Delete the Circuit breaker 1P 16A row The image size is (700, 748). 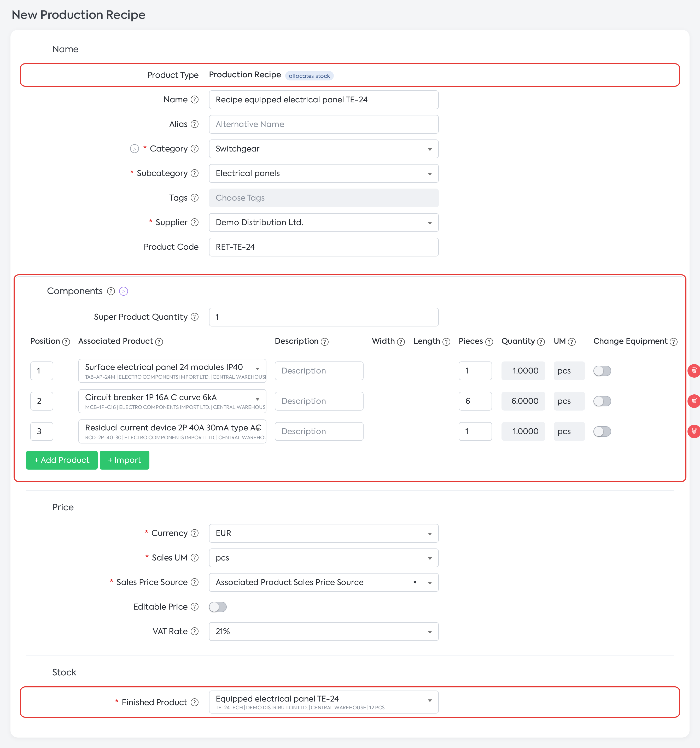pos(694,401)
